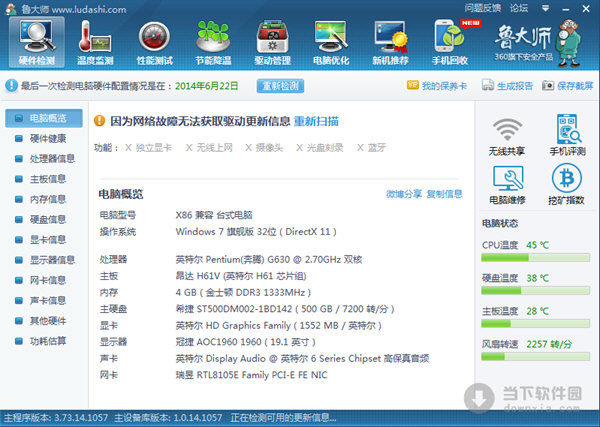Click the blue info icon in notice bar
The width and height of the screenshot is (600, 427).
click(x=11, y=86)
